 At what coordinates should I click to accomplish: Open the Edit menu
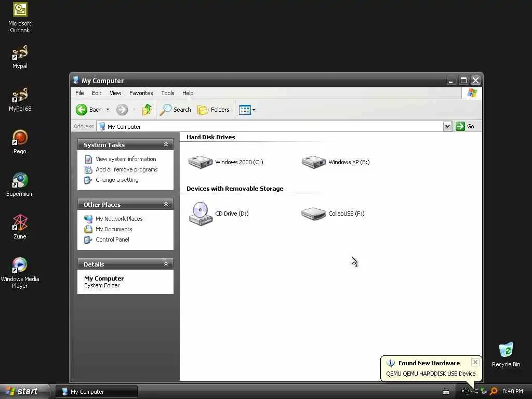[97, 93]
